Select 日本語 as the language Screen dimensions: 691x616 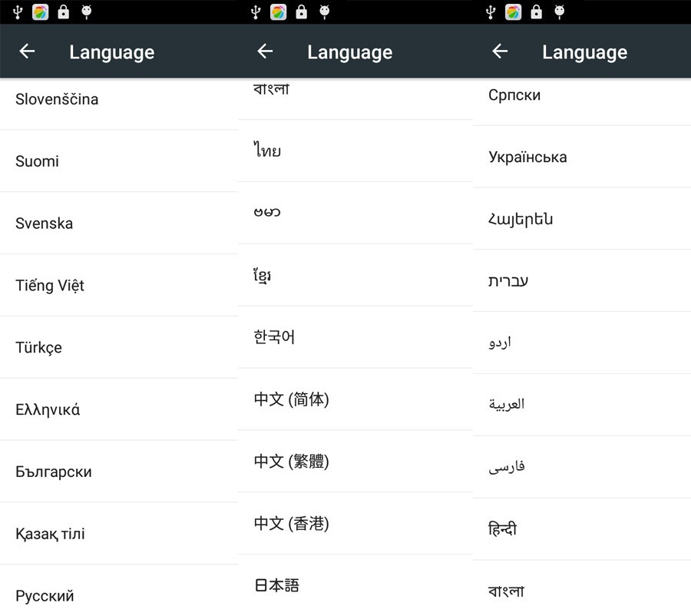tap(276, 585)
